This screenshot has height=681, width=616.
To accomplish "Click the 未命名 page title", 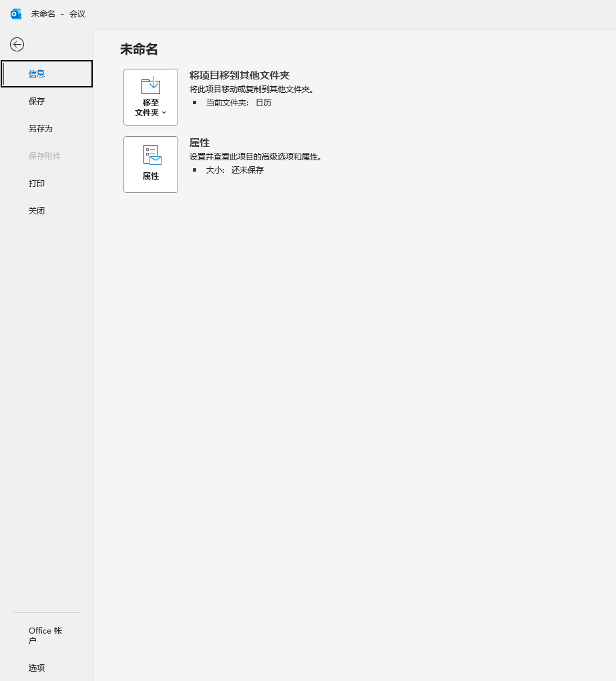I will coord(139,49).
